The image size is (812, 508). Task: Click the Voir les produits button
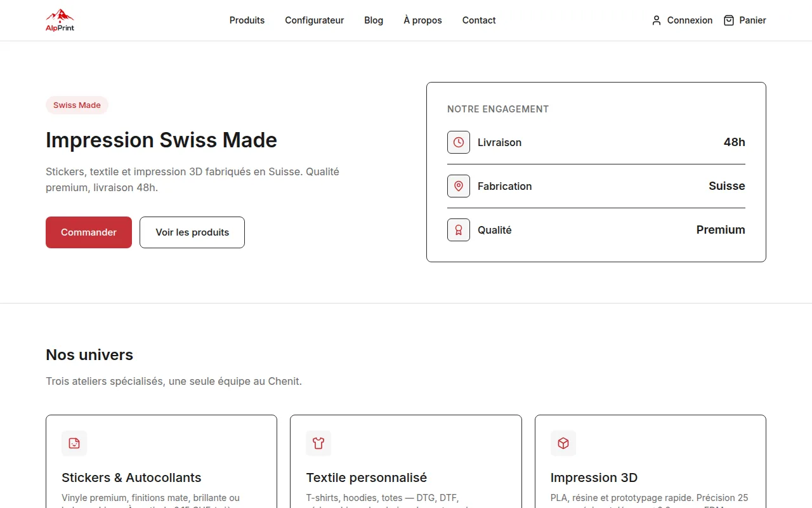coord(192,232)
